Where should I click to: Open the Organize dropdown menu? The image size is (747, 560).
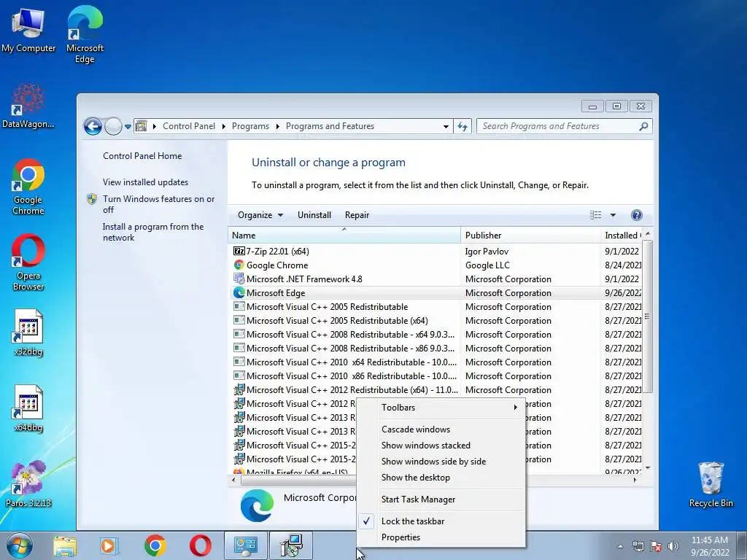coord(260,215)
